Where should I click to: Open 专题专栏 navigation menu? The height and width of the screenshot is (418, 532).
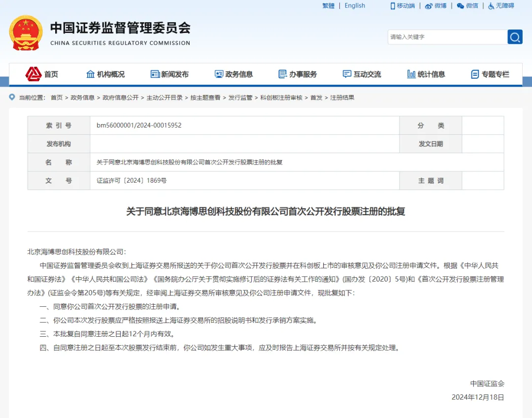[490, 74]
